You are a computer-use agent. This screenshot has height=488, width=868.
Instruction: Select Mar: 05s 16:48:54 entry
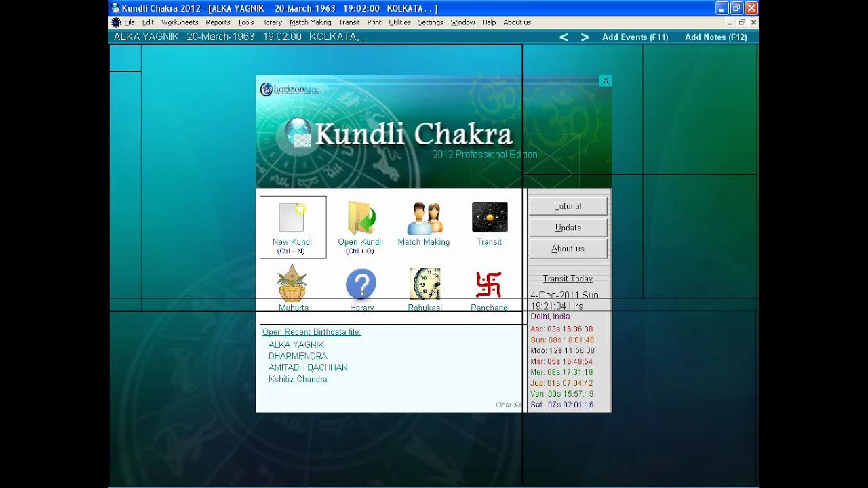tap(561, 361)
